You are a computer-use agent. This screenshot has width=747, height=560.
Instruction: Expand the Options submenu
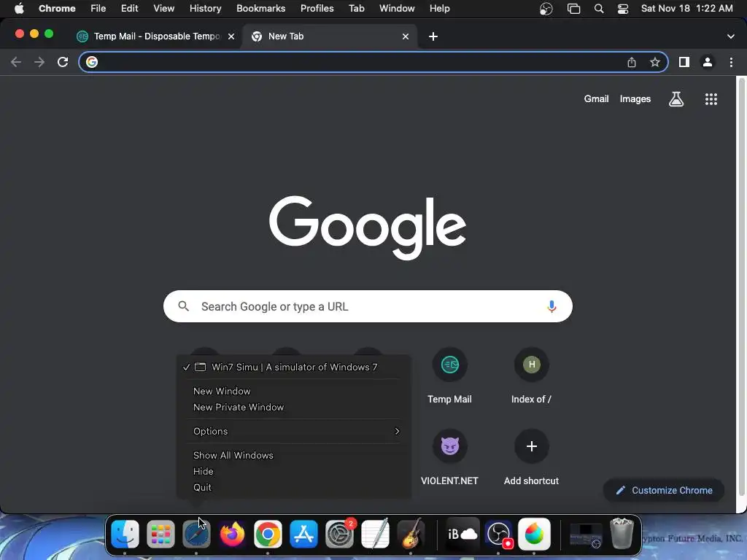(x=294, y=431)
